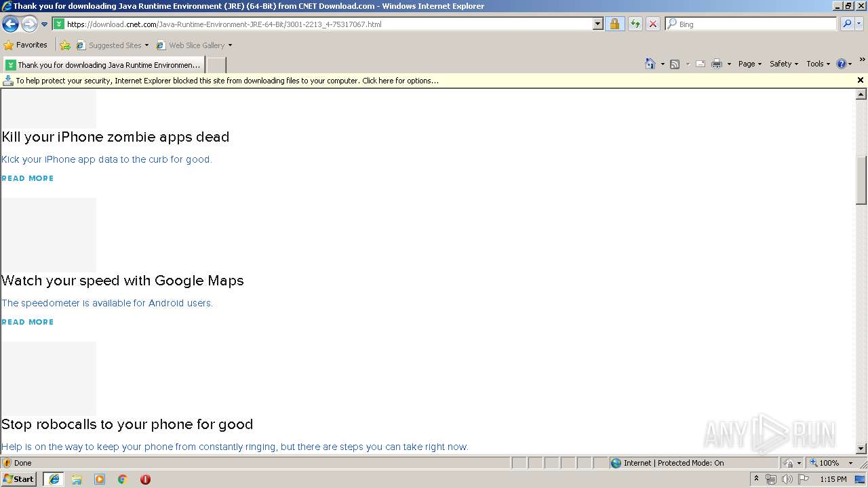
Task: Show hidden system tray icons
Action: click(756, 479)
